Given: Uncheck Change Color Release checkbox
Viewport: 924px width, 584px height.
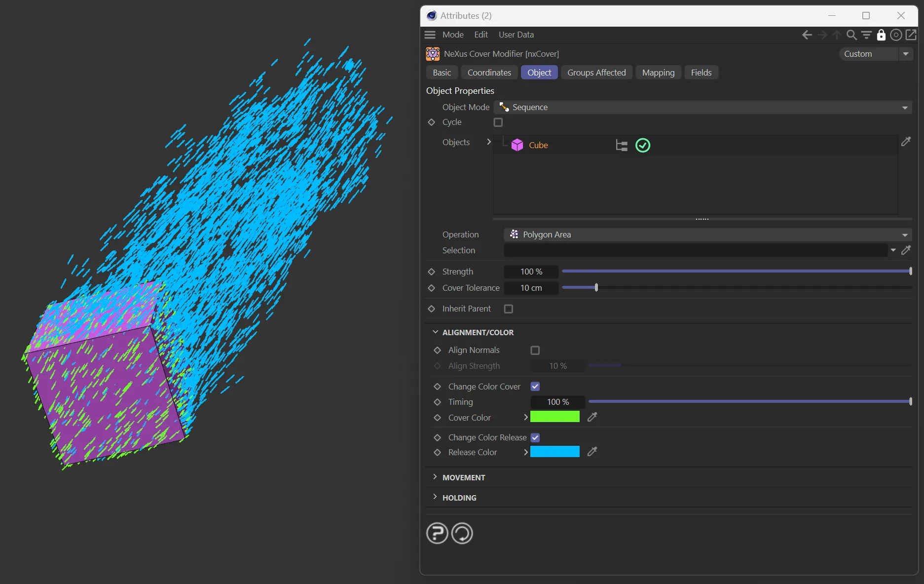Looking at the screenshot, I should 535,437.
